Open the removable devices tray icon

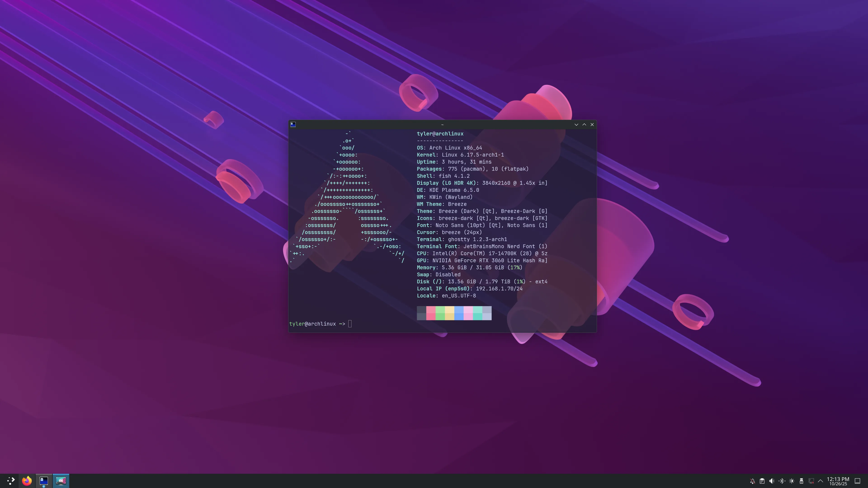(x=802, y=481)
